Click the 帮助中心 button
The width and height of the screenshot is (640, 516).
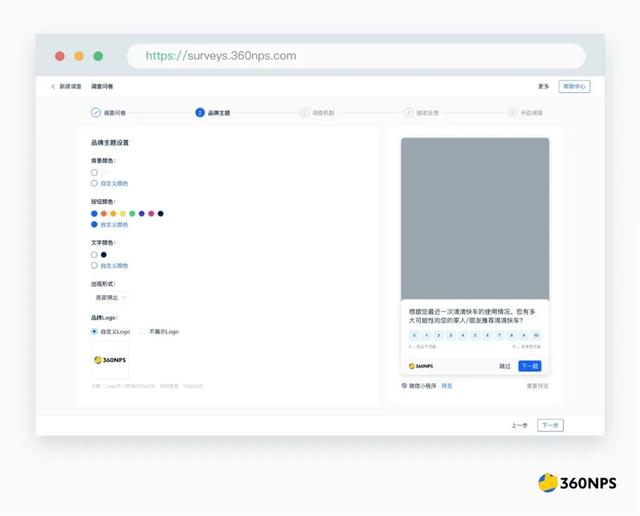pyautogui.click(x=574, y=87)
